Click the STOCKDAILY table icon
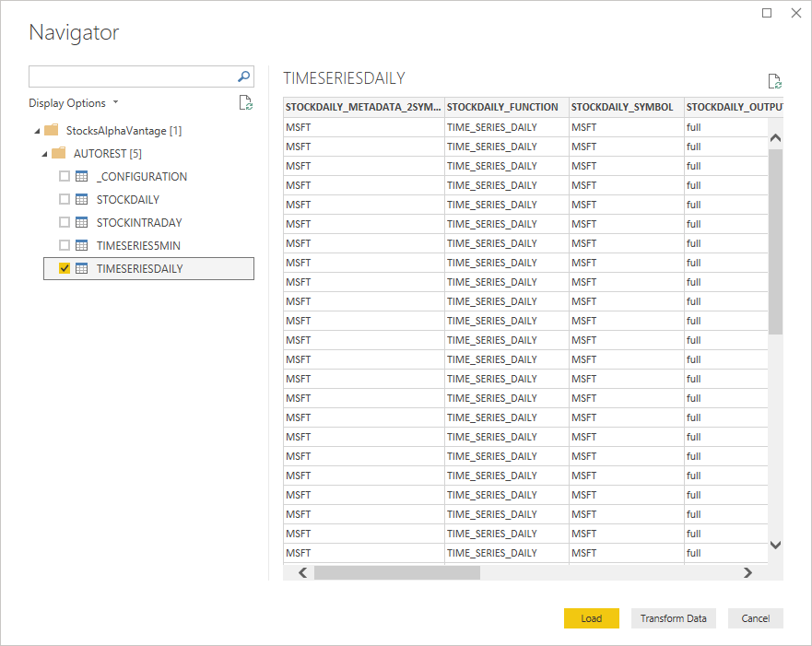Screen dimensions: 812x646 [x=82, y=199]
